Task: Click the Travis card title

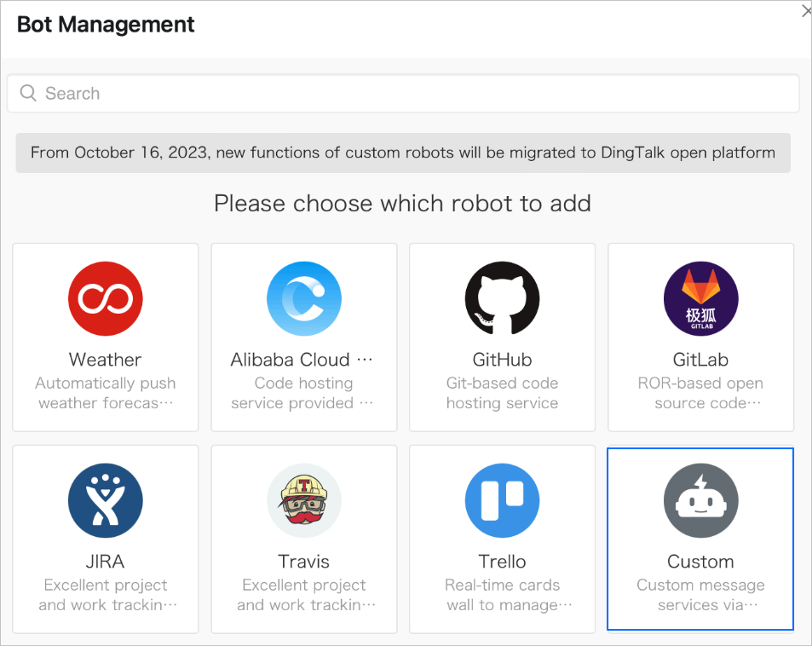Action: click(x=304, y=562)
